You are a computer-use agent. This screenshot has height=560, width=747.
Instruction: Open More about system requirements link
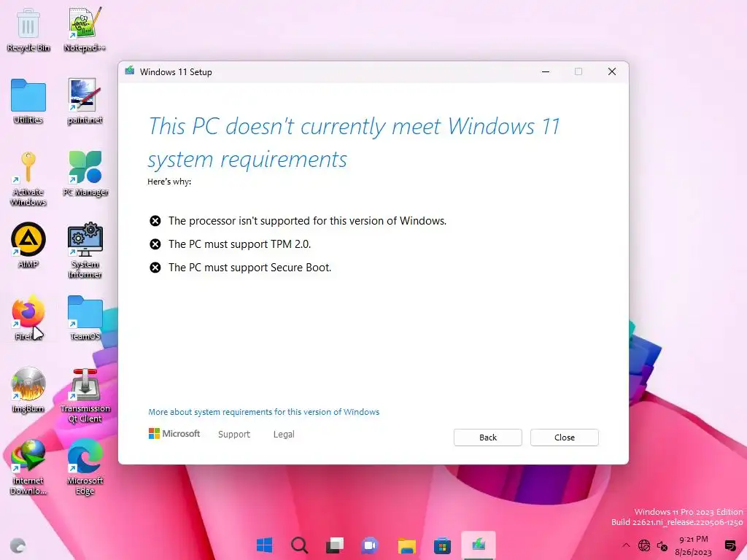pyautogui.click(x=264, y=412)
